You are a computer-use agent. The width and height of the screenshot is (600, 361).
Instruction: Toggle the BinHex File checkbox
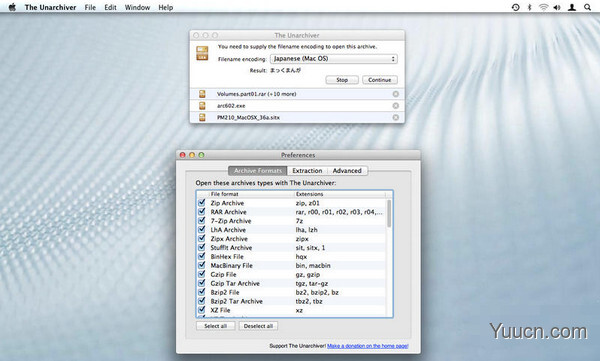[202, 256]
